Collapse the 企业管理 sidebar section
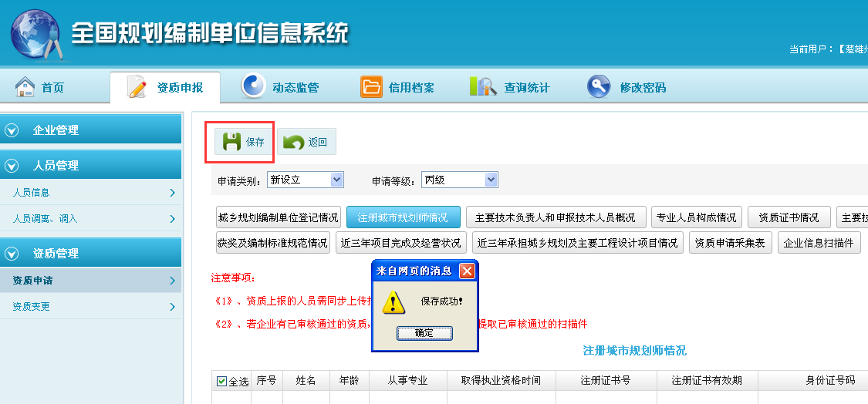The height and width of the screenshot is (404, 868). (12, 130)
